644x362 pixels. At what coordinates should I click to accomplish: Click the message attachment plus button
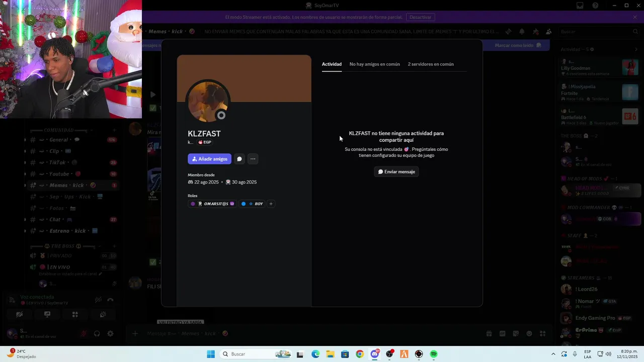[135, 333]
